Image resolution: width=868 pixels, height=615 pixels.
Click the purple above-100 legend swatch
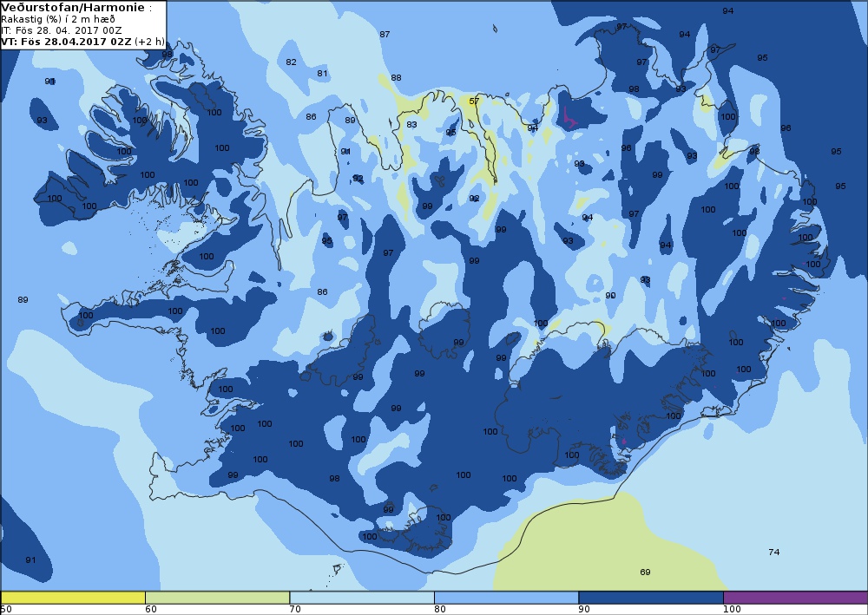click(795, 598)
